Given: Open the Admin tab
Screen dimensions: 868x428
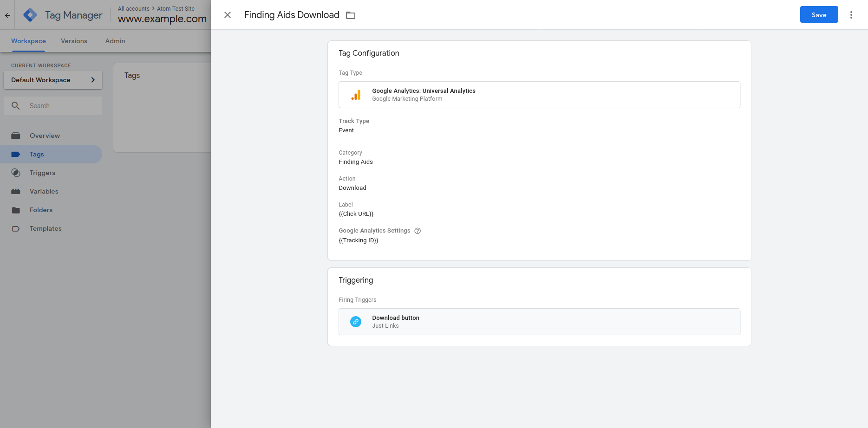Looking at the screenshot, I should click(x=115, y=41).
